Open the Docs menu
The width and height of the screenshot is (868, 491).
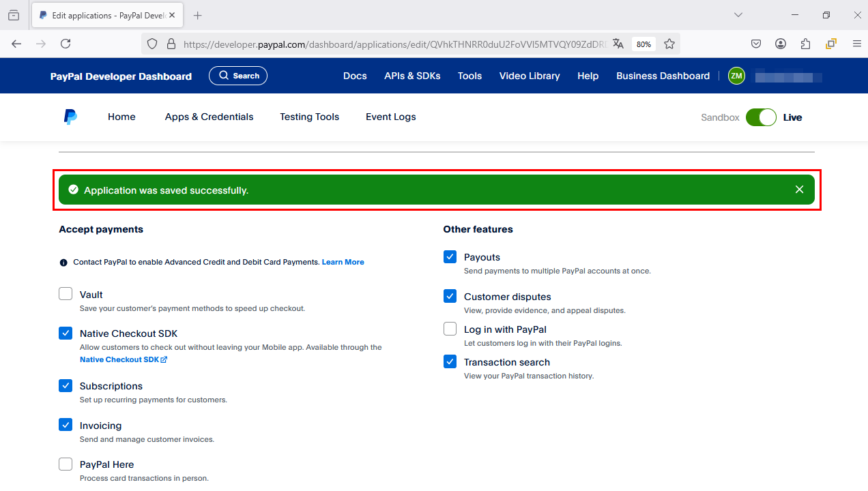point(355,76)
